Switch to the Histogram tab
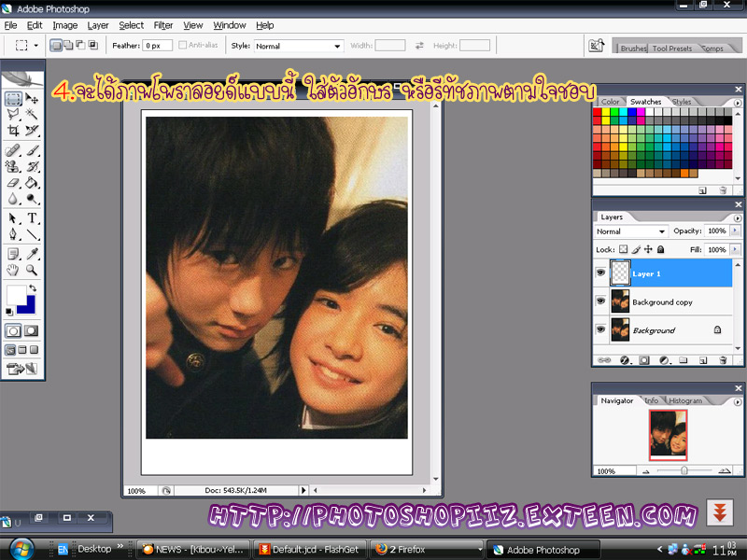The height and width of the screenshot is (560, 747). tap(685, 400)
